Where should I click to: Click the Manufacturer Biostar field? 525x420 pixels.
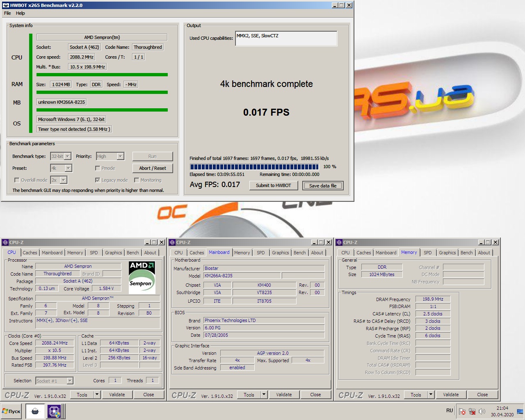coord(264,268)
